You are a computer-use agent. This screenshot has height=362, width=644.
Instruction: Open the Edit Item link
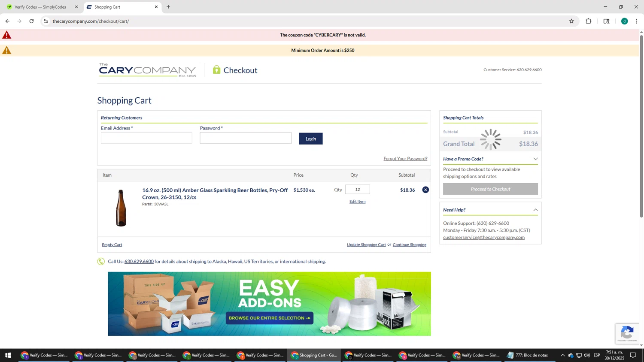tap(357, 202)
